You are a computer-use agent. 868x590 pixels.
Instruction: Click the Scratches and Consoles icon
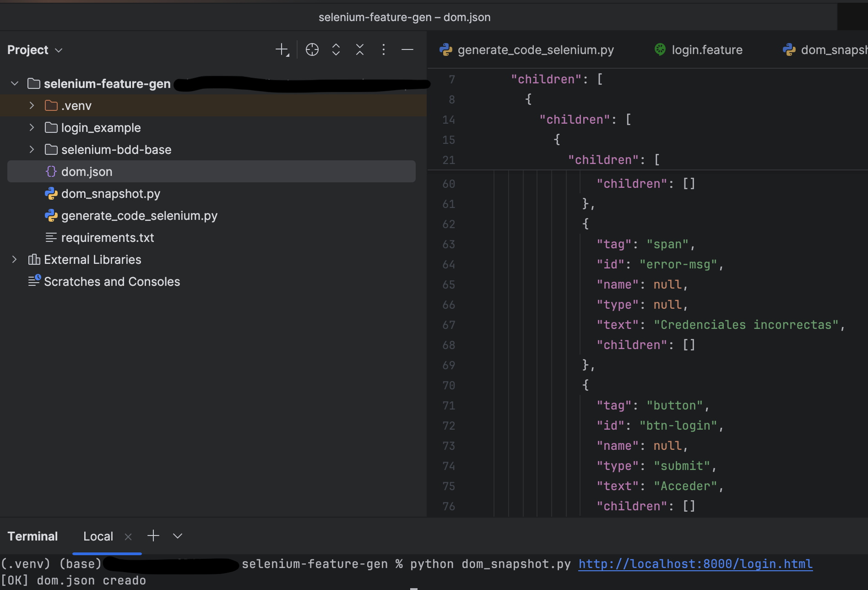(x=34, y=281)
